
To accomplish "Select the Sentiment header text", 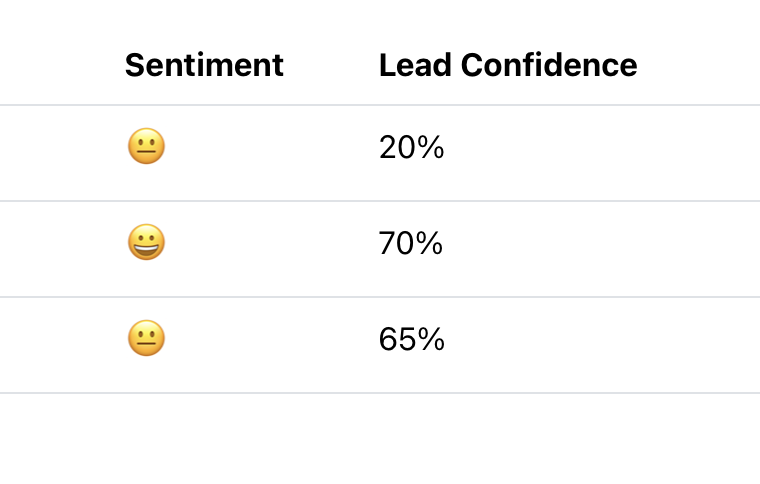I will 204,65.
